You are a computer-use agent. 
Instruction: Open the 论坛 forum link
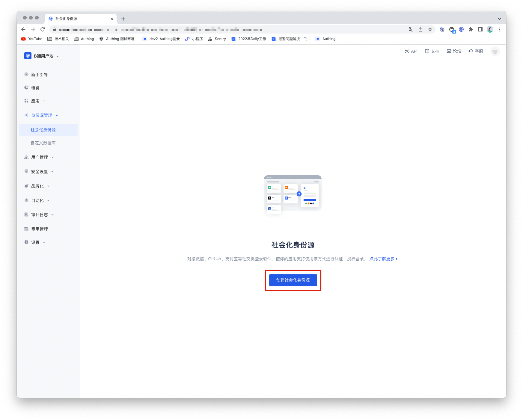(x=454, y=51)
